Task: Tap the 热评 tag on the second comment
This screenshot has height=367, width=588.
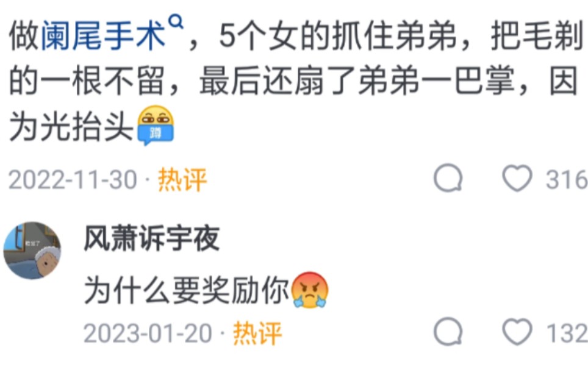Action: click(x=257, y=333)
